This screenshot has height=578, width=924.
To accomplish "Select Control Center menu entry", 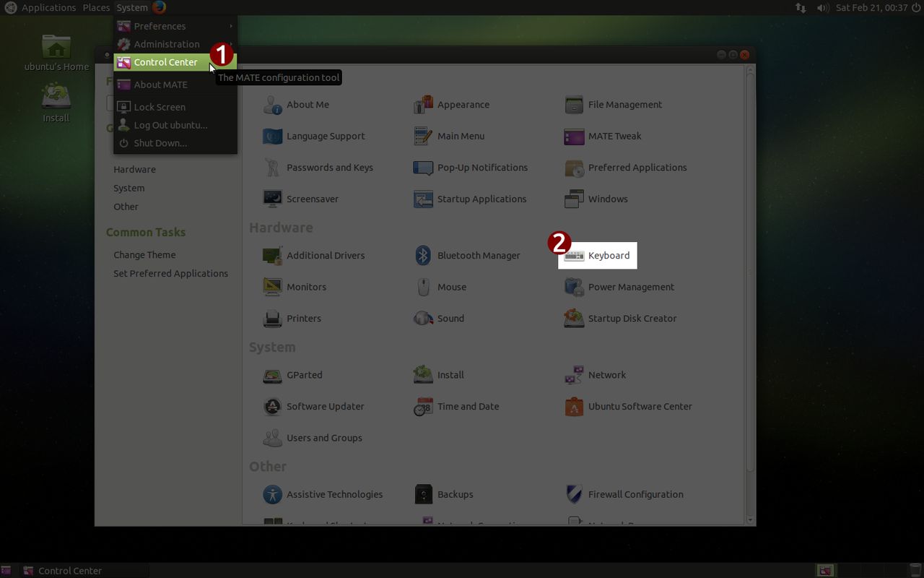I will [x=175, y=62].
